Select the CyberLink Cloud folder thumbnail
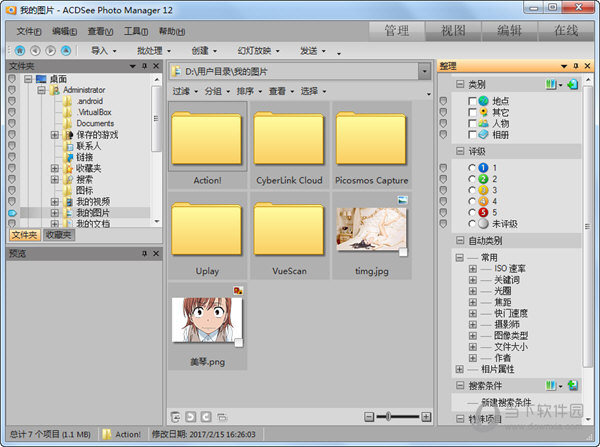This screenshot has height=447, width=600. coord(289,145)
